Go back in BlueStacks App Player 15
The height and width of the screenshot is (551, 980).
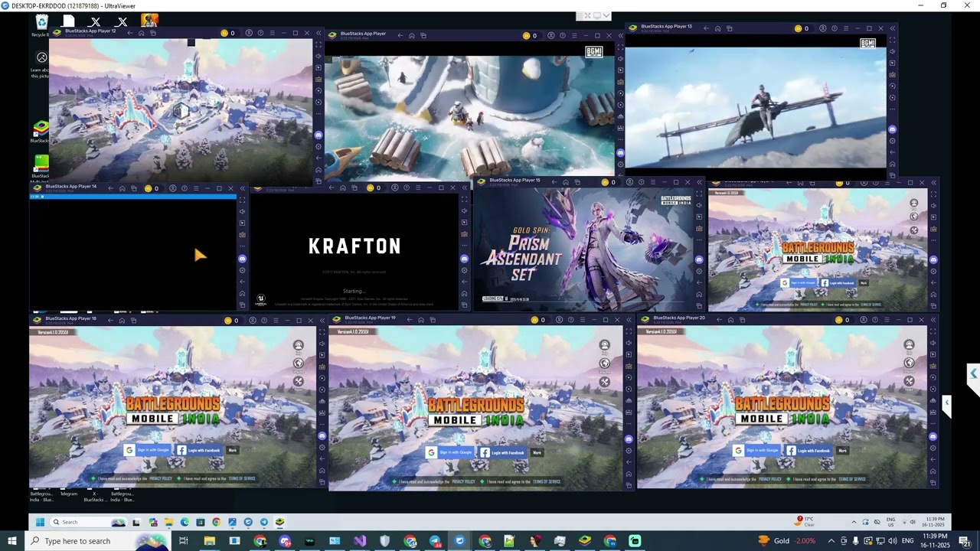pos(556,182)
